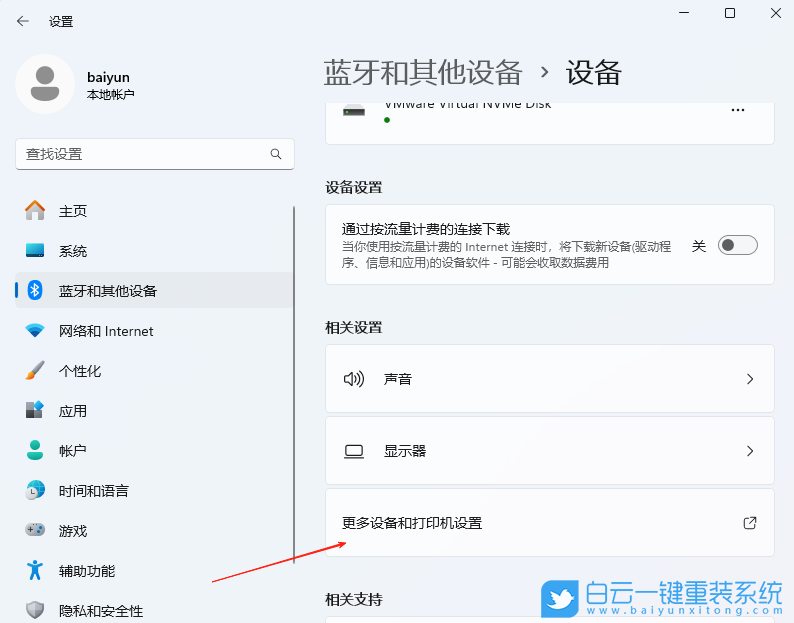Image resolution: width=794 pixels, height=623 pixels.
Task: Click the search magnifier icon
Action: point(275,154)
